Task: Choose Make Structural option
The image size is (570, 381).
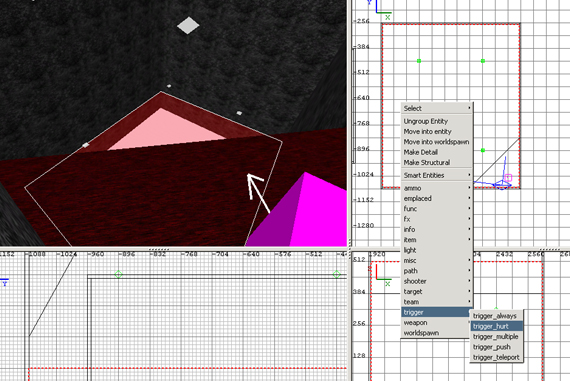Action: pos(437,163)
